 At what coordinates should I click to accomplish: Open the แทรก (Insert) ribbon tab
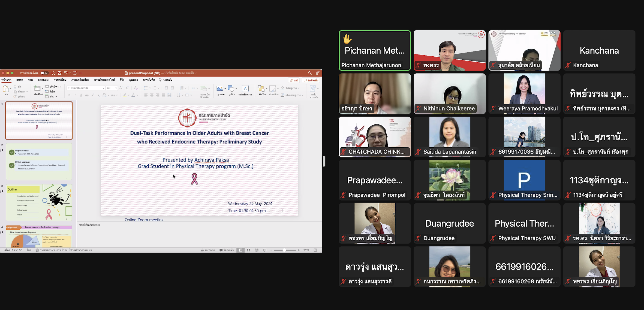point(20,80)
